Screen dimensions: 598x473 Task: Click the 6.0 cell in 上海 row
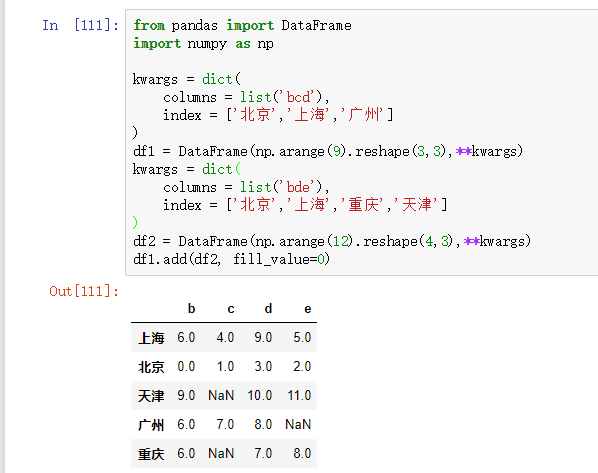186,338
